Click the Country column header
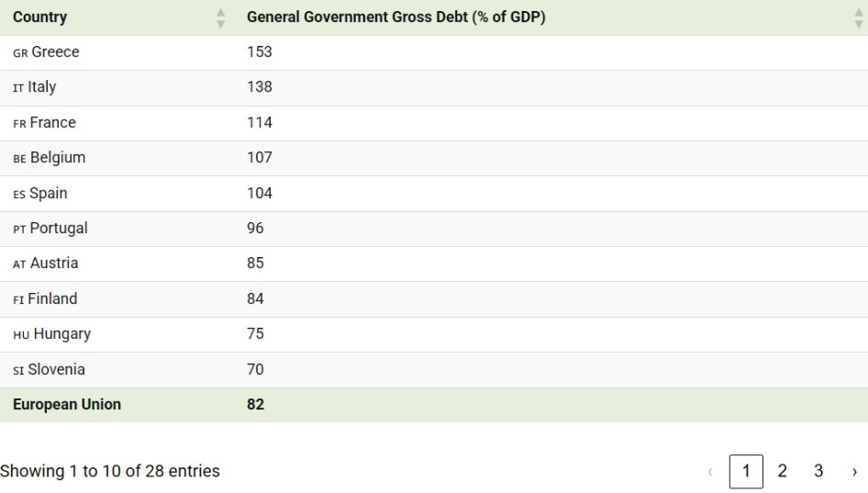 pos(40,17)
